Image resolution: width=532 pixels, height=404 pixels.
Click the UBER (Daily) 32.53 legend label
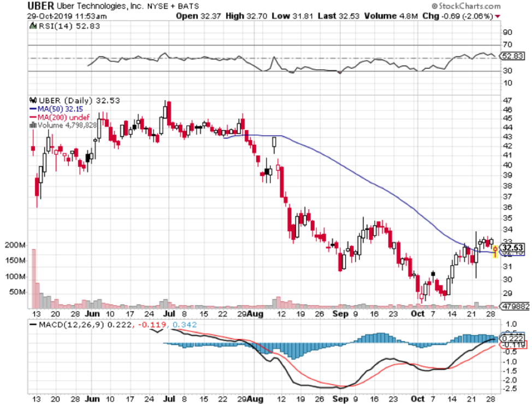[x=79, y=101]
